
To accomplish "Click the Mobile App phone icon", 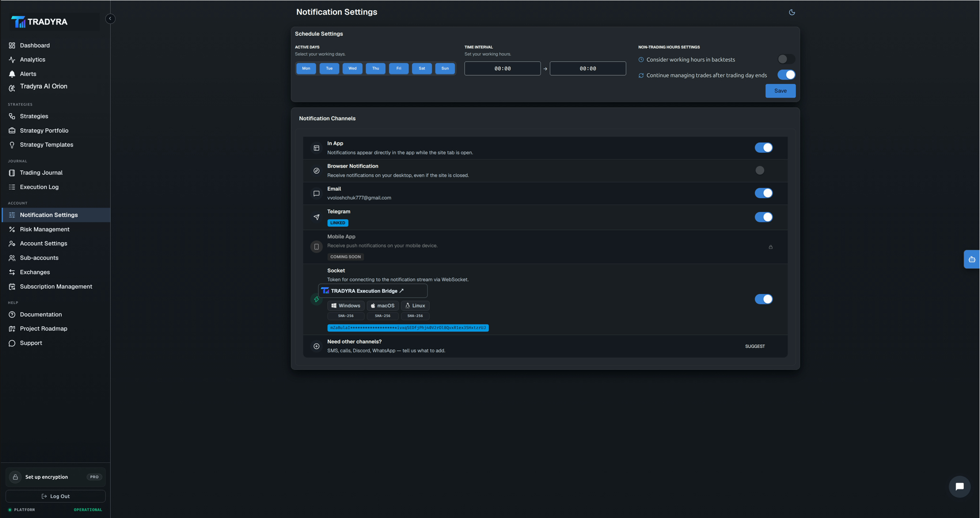I will click(x=316, y=247).
